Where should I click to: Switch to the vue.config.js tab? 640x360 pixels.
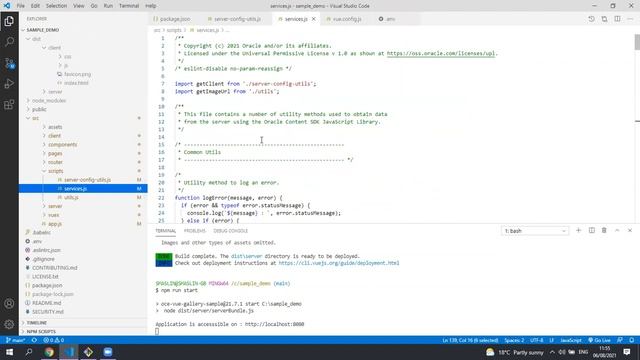tap(344, 19)
